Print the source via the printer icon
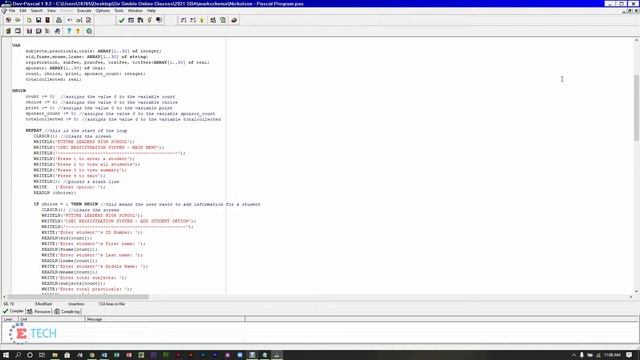The width and height of the screenshot is (640, 360). [x=59, y=20]
